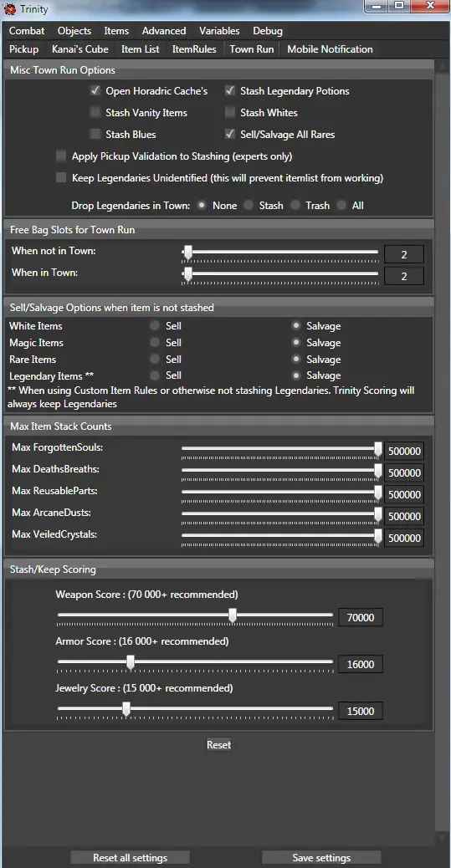
Task: Open the Objects tab
Action: 74,31
